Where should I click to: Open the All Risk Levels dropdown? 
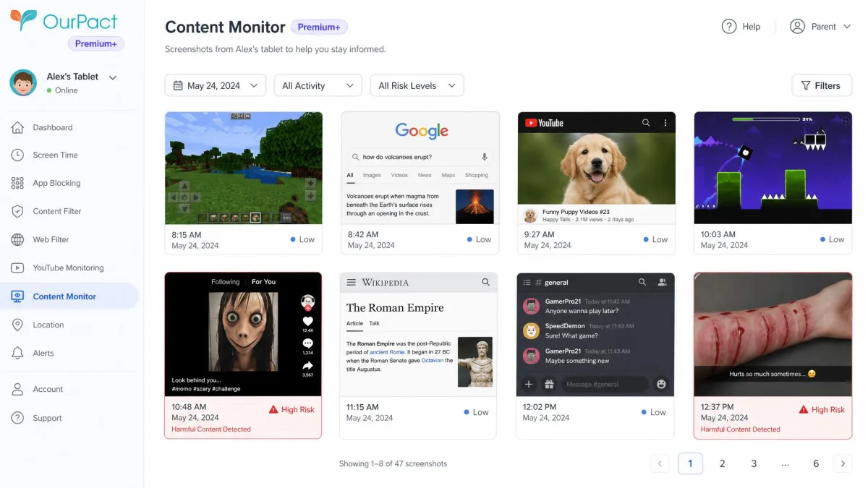coord(417,85)
